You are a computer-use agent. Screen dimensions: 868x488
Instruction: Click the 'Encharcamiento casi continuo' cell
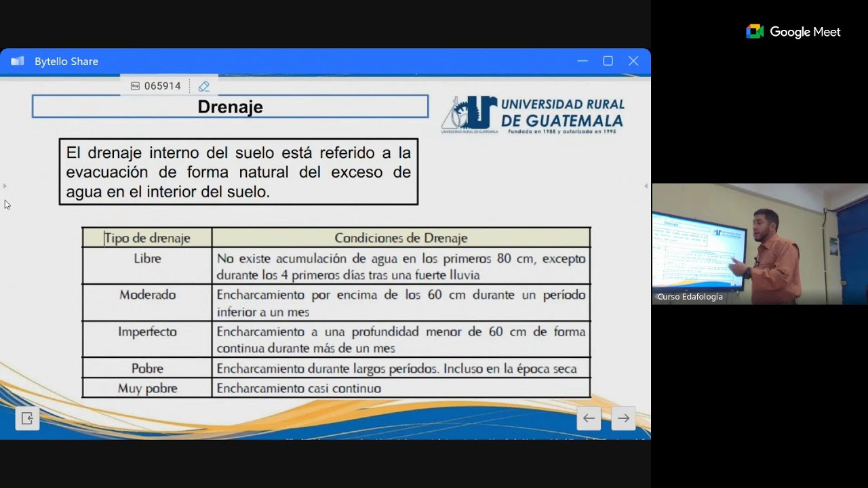click(x=401, y=388)
